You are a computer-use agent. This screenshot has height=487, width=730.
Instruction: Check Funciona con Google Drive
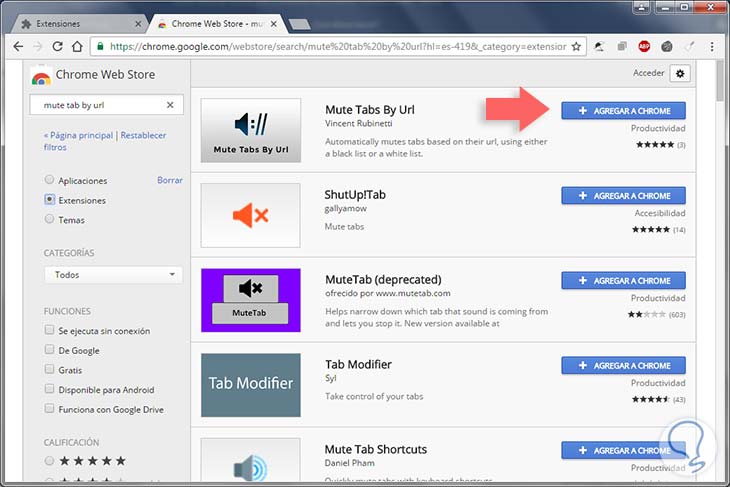tap(49, 408)
